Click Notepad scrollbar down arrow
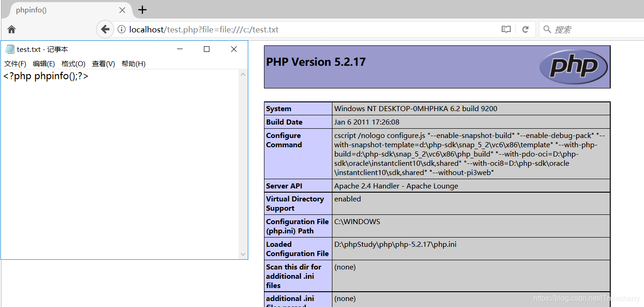The image size is (644, 307). pyautogui.click(x=243, y=254)
